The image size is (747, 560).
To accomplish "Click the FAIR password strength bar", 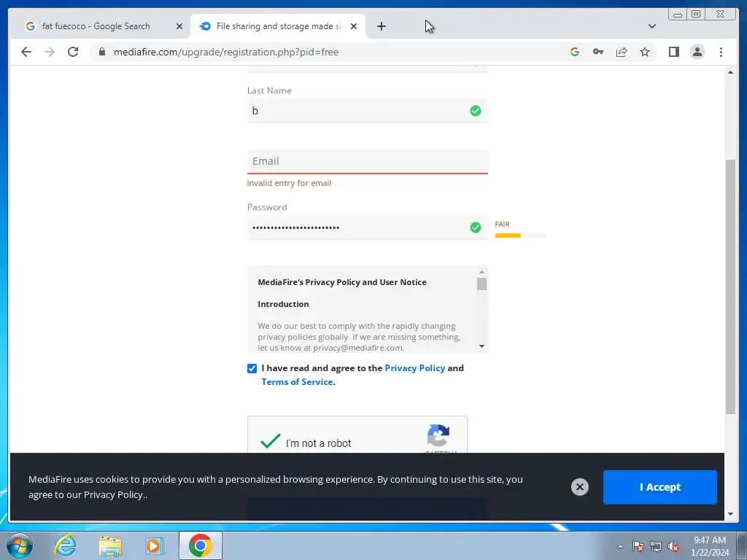I will pyautogui.click(x=520, y=236).
